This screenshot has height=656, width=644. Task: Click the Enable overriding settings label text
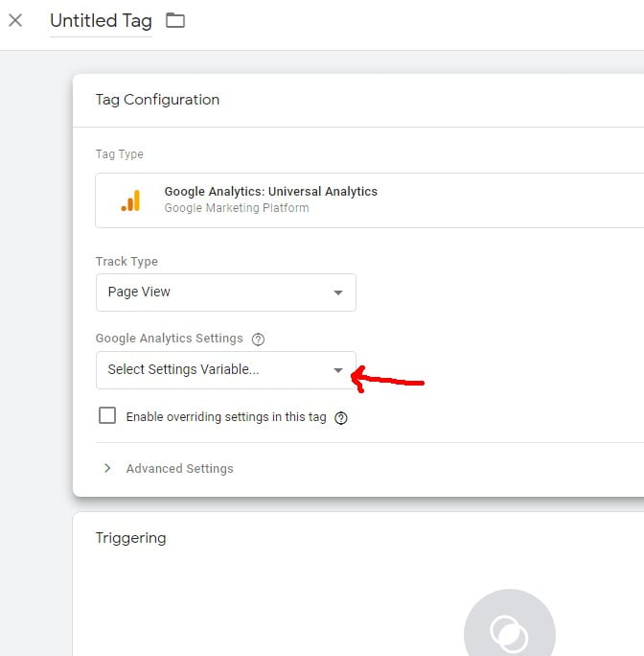(x=226, y=416)
